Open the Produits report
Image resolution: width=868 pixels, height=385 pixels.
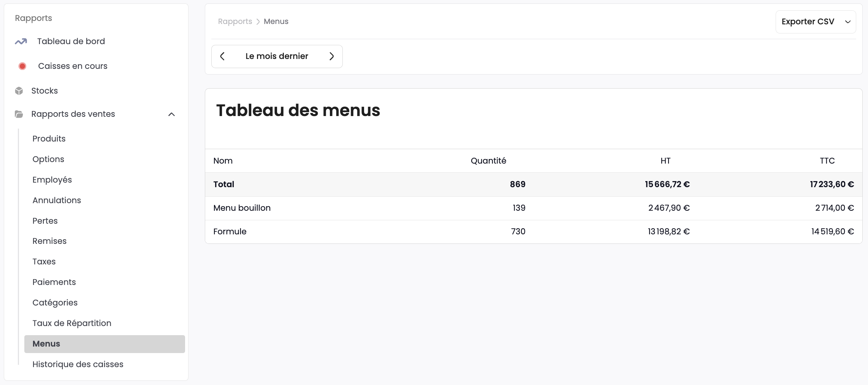point(49,139)
